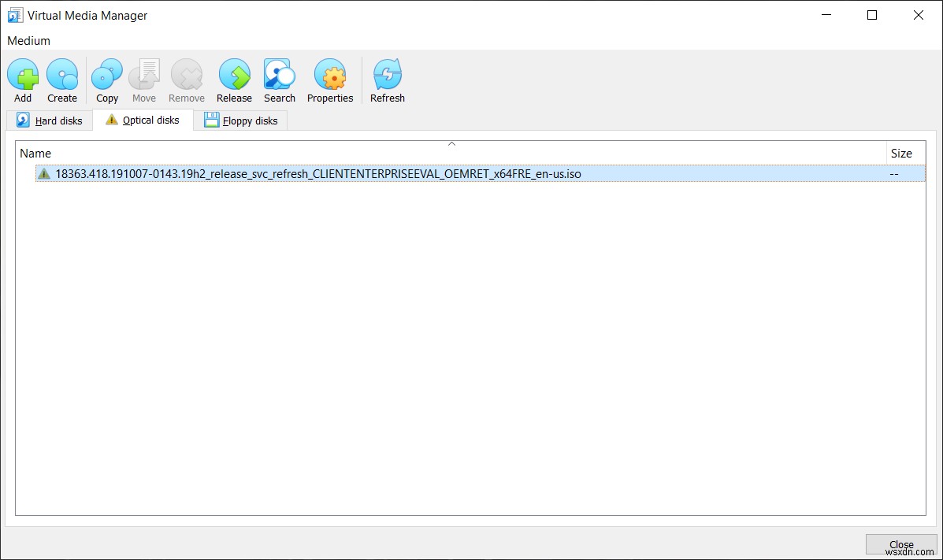The width and height of the screenshot is (943, 560).
Task: Click the Add medium icon
Action: point(23,74)
